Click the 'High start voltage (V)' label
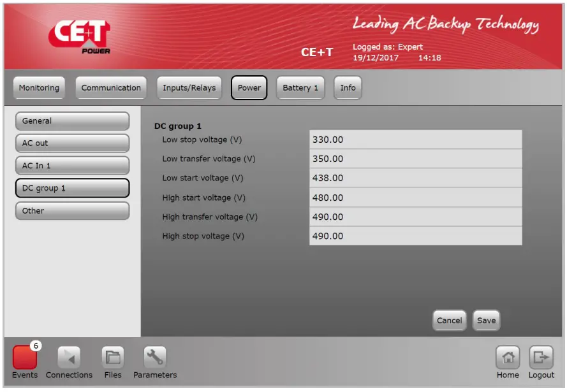567x392 pixels. point(203,198)
